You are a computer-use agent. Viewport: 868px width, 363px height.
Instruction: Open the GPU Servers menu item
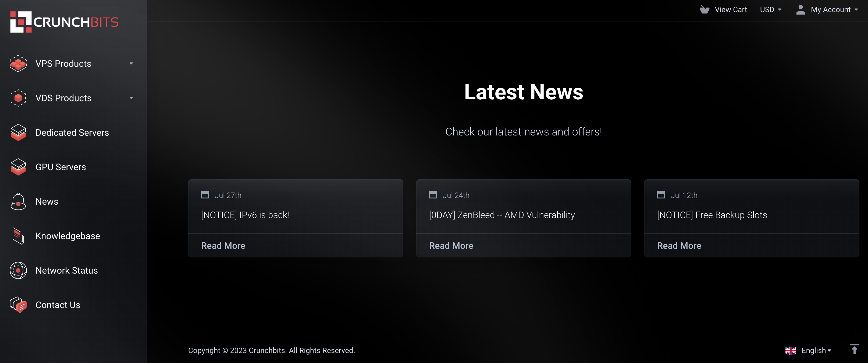(61, 167)
